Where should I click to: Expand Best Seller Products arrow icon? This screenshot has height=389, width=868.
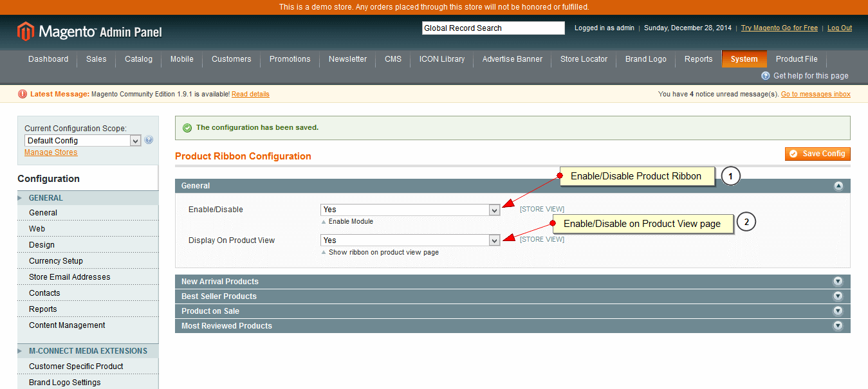point(838,296)
